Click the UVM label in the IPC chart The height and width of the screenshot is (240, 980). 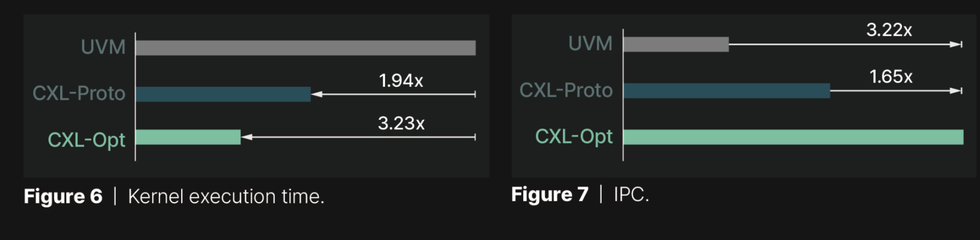tap(590, 44)
